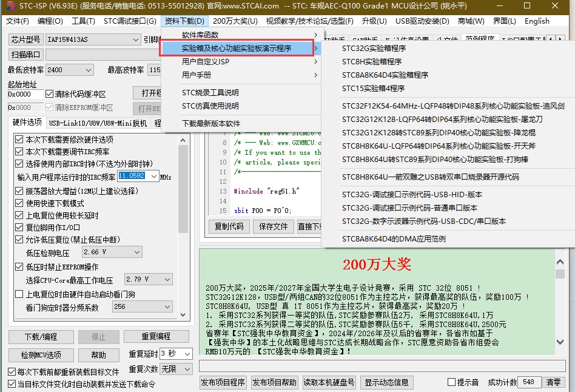Click 帮助 button

[98, 356]
